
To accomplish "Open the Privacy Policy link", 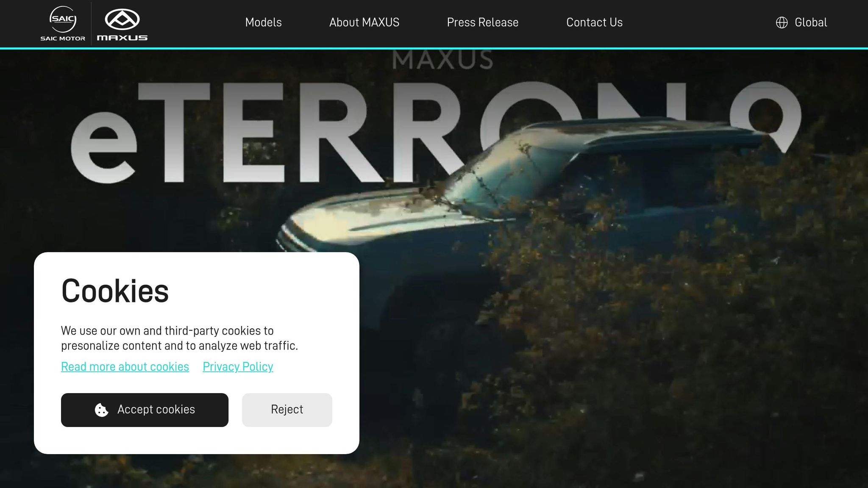I will point(238,366).
